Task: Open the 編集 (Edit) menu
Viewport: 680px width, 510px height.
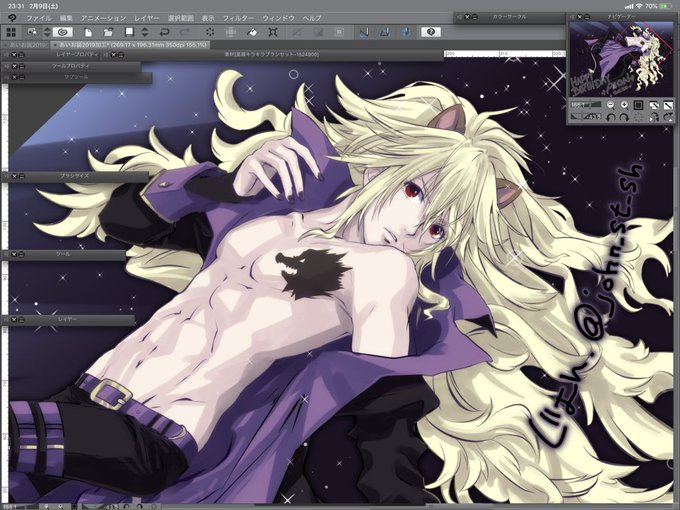Action: 66,18
